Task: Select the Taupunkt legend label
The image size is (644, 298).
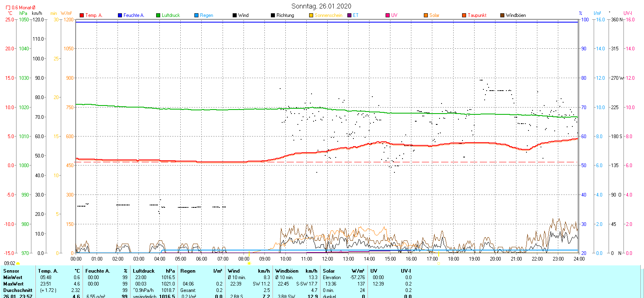Action: pyautogui.click(x=477, y=15)
